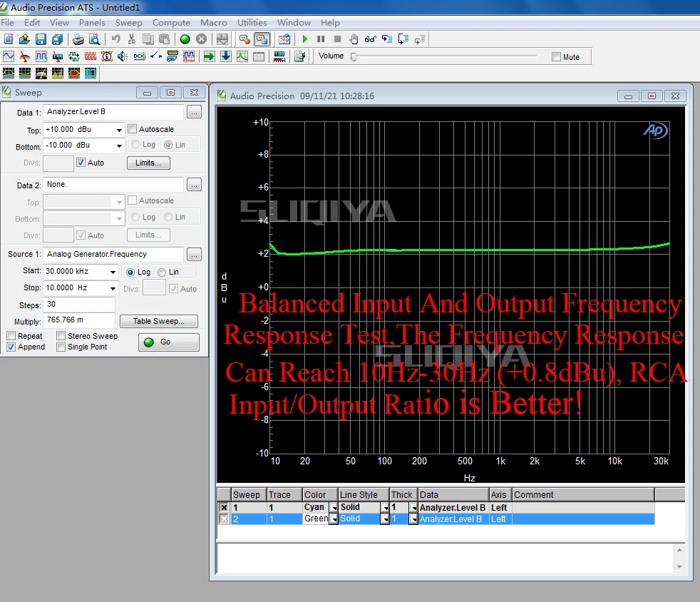Image resolution: width=700 pixels, height=602 pixels.
Task: Expand the Start frequency dropdown
Action: click(x=113, y=272)
